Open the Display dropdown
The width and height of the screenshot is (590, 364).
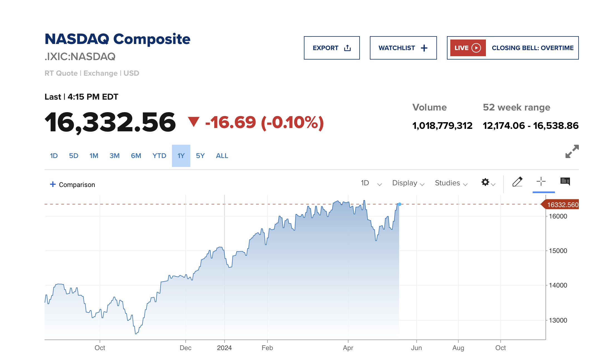[408, 183]
